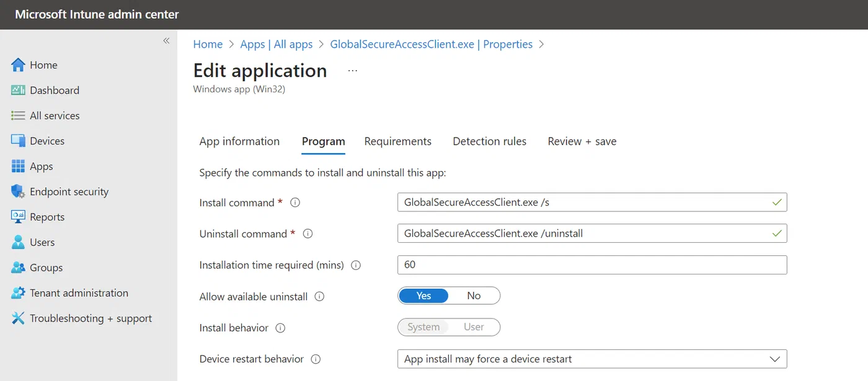
Task: Click info icon next to Install command
Action: (x=295, y=203)
